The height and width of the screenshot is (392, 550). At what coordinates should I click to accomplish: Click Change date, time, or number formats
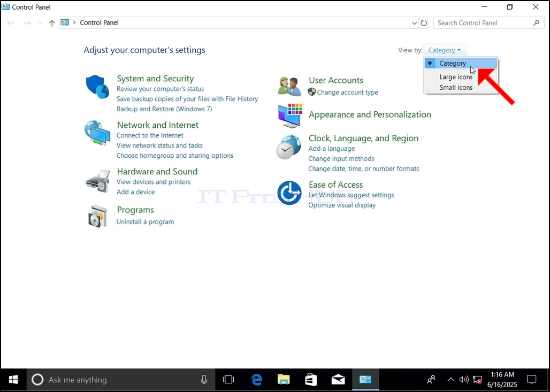pyautogui.click(x=364, y=168)
